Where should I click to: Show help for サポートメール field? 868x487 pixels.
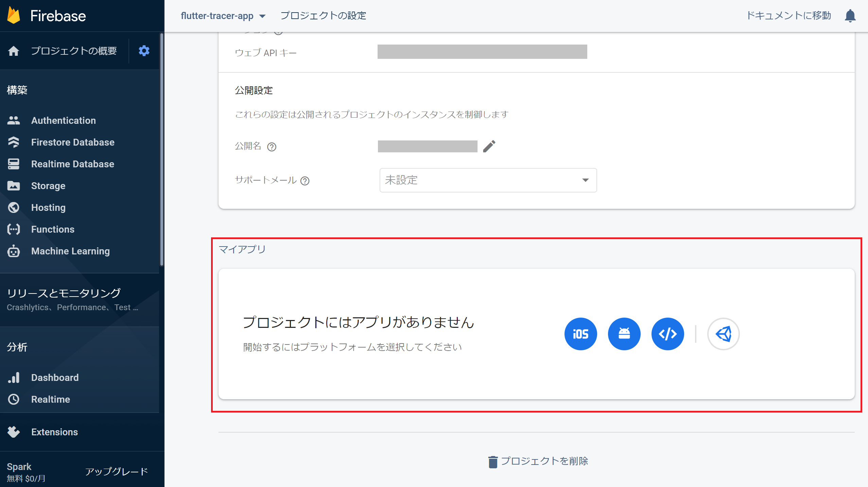[305, 181]
